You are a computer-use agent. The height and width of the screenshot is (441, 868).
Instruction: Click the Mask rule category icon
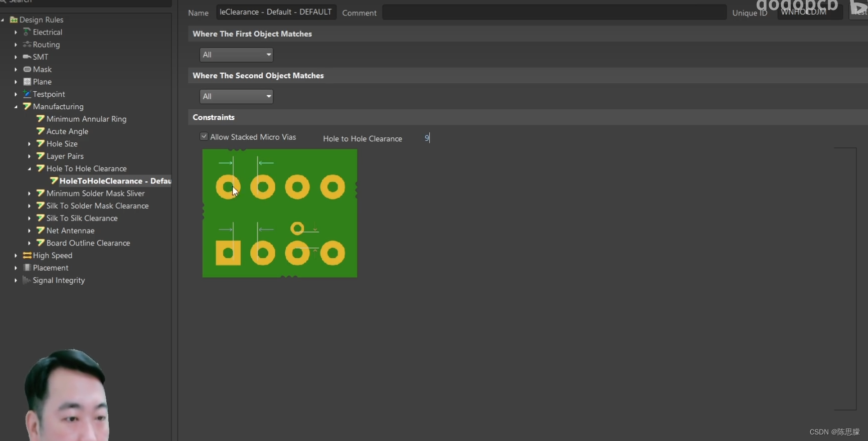[27, 69]
